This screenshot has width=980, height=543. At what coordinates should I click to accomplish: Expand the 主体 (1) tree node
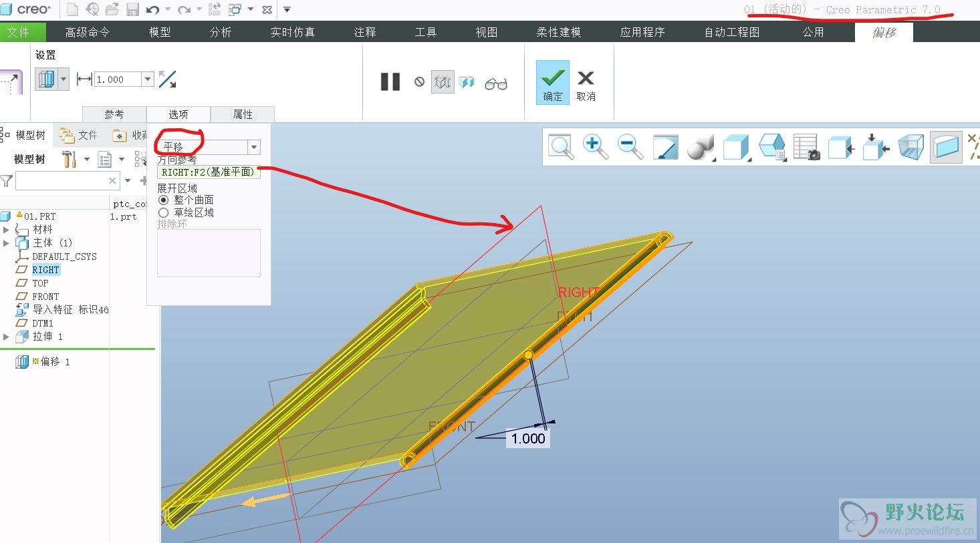[x=6, y=242]
